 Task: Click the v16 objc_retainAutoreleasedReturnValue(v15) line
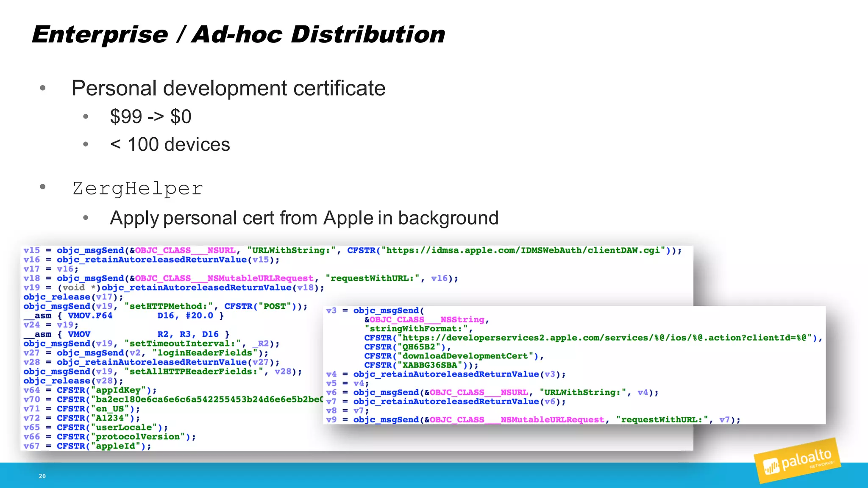pos(151,260)
